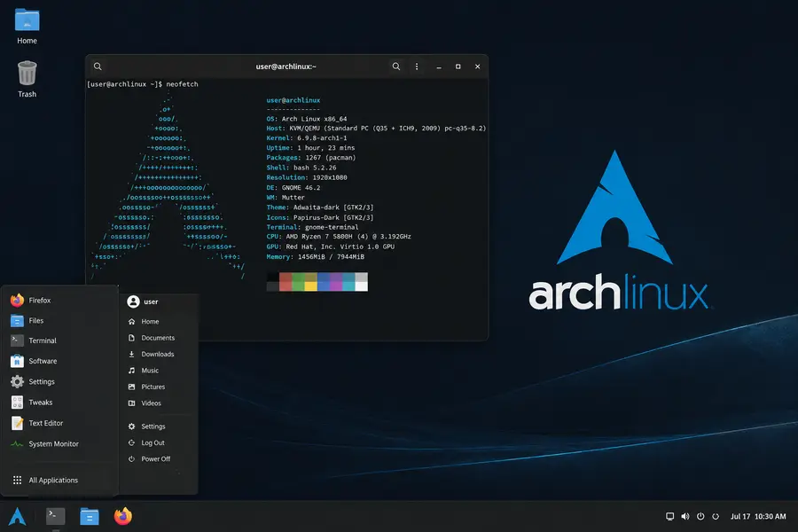Click the Memory: 1456MiB / 7944MiB line
798x532 pixels.
pos(316,257)
